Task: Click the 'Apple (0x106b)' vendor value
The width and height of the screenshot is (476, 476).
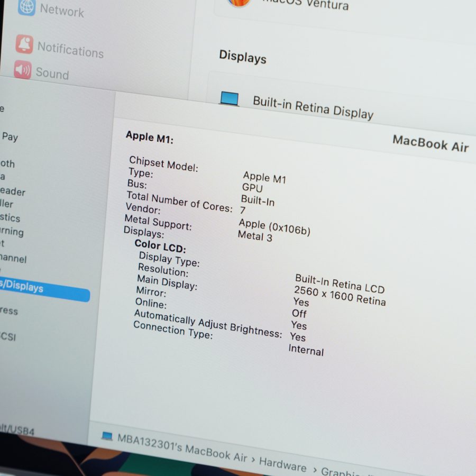Action: tap(274, 227)
